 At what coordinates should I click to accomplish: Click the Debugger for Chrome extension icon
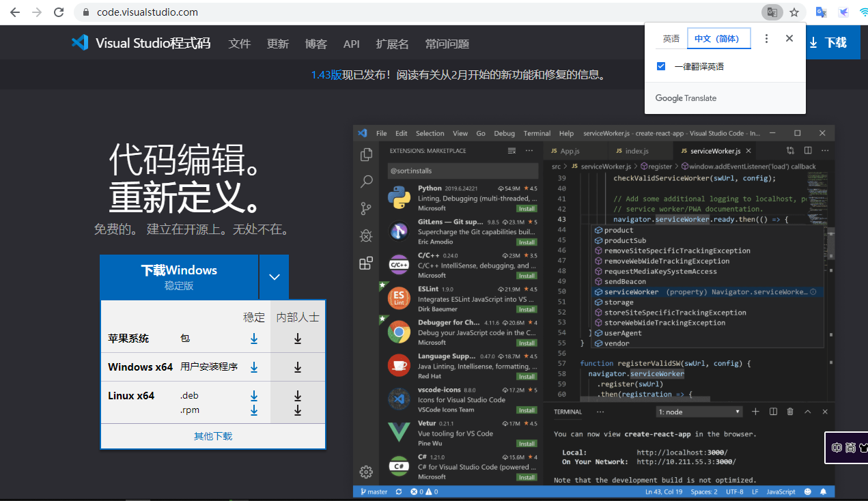click(x=398, y=332)
